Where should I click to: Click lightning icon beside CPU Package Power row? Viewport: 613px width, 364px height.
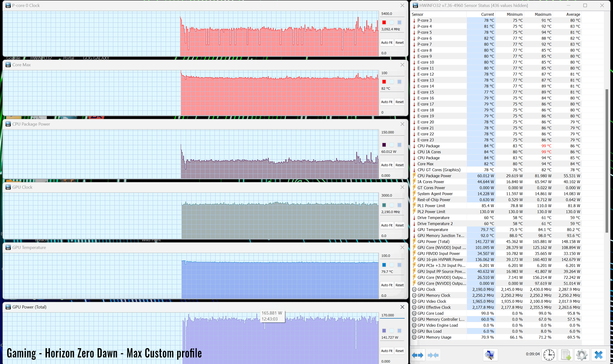coord(414,176)
